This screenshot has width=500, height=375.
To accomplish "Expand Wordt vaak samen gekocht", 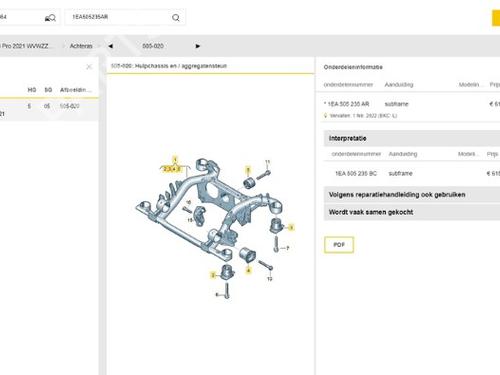I will [412, 212].
